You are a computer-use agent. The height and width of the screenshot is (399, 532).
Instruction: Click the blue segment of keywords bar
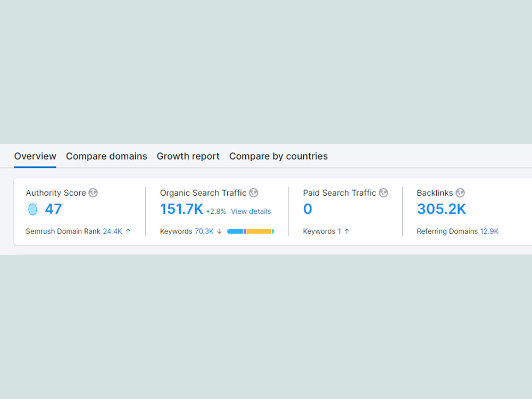pyautogui.click(x=235, y=231)
